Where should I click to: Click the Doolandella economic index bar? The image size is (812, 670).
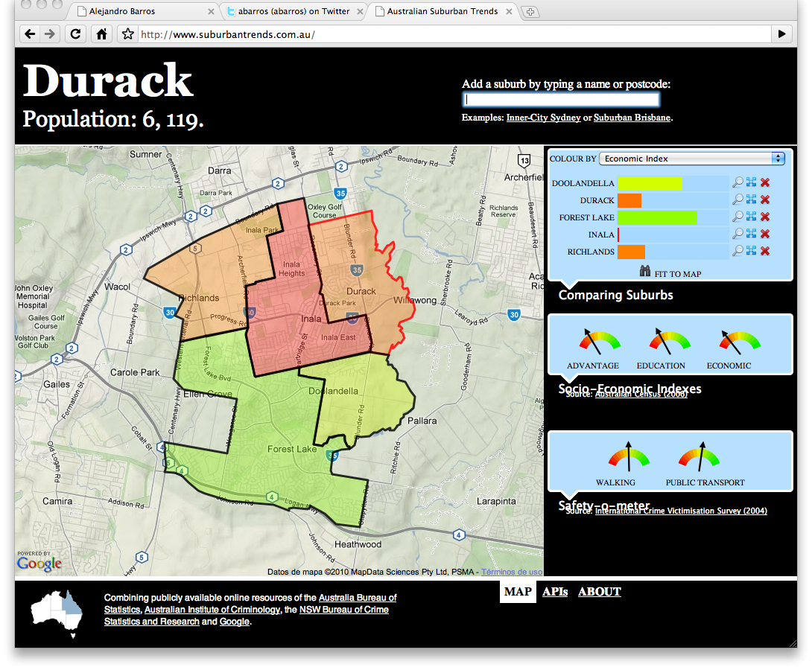(650, 182)
